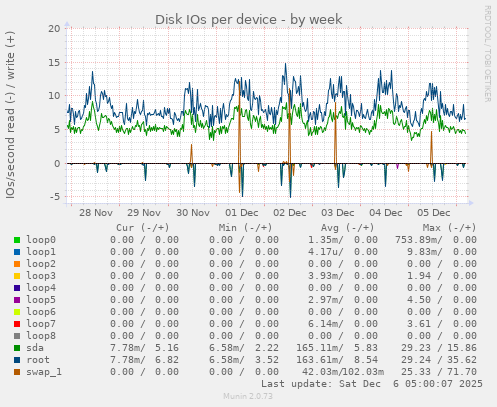
Task: Click loop5 max value 4.50
Action: click(419, 300)
